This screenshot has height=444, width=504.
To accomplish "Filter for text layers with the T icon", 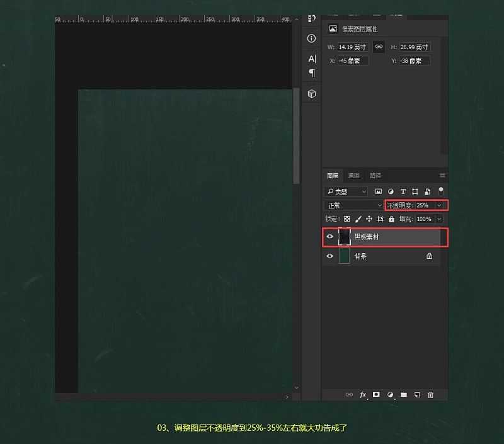I will click(403, 191).
